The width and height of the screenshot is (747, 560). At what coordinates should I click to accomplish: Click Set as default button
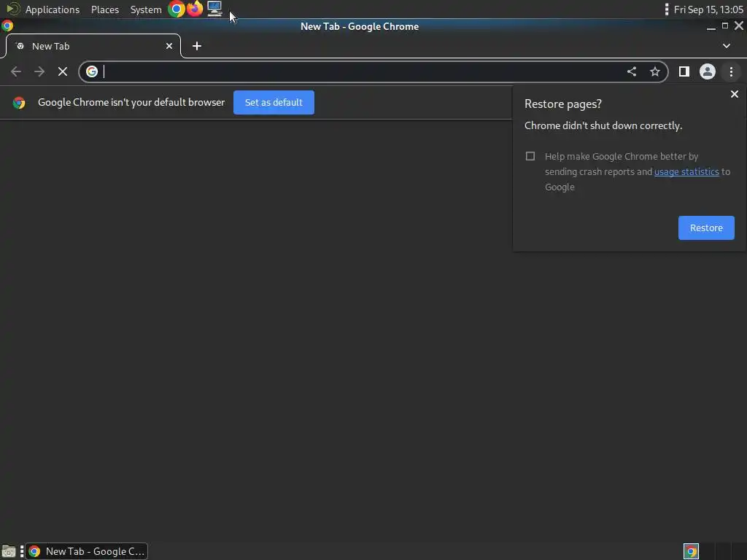click(x=274, y=102)
